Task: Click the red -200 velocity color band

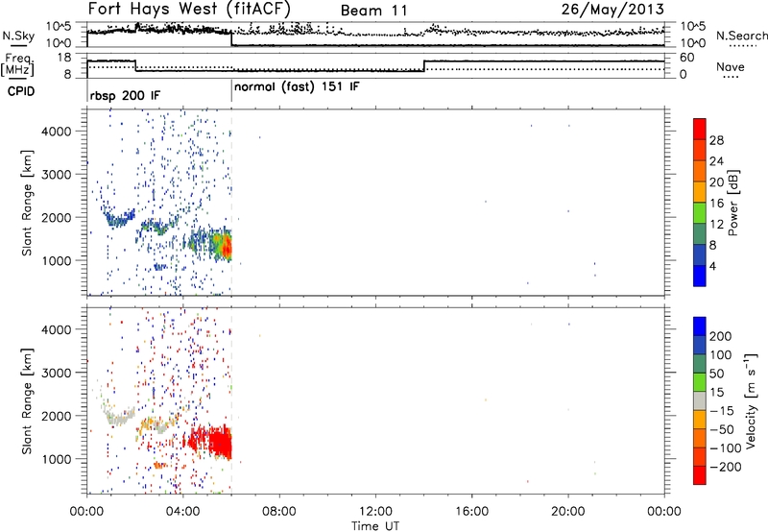Action: click(700, 475)
